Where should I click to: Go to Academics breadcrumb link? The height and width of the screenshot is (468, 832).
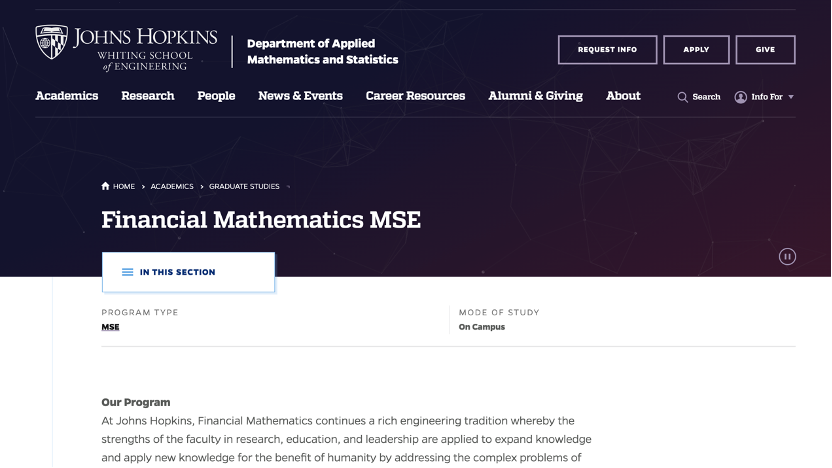172,186
